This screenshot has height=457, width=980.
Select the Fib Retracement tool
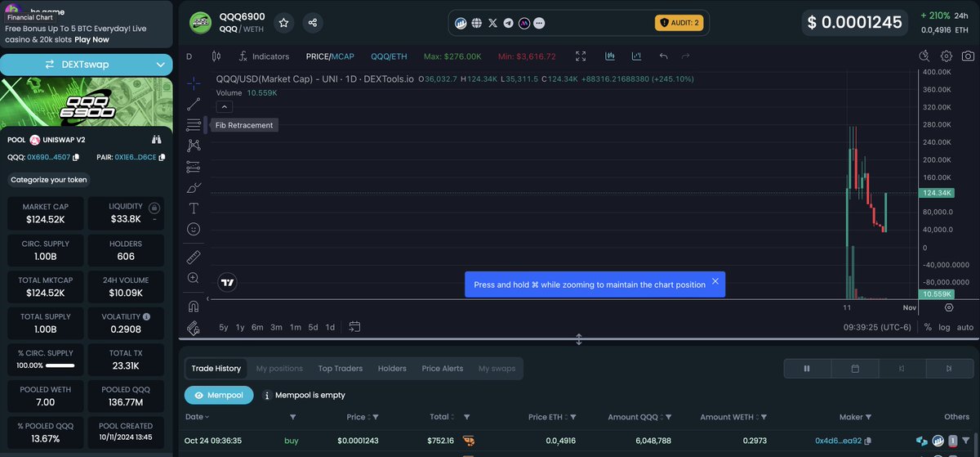point(194,125)
